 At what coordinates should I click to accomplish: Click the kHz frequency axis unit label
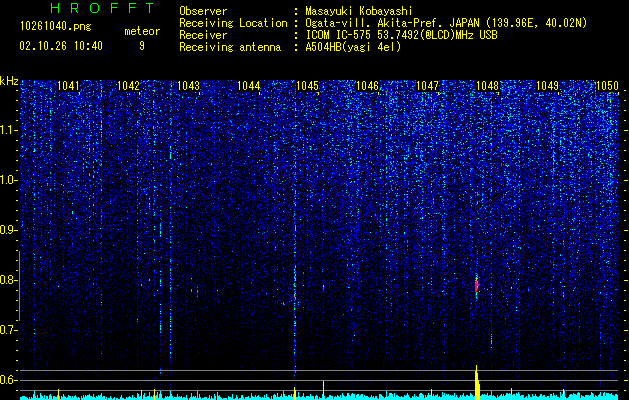9,81
